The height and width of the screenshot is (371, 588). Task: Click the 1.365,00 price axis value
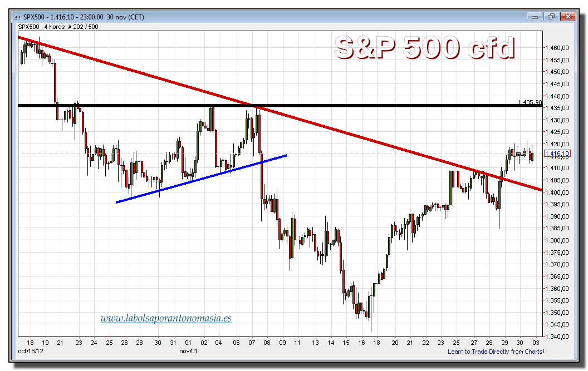[557, 276]
